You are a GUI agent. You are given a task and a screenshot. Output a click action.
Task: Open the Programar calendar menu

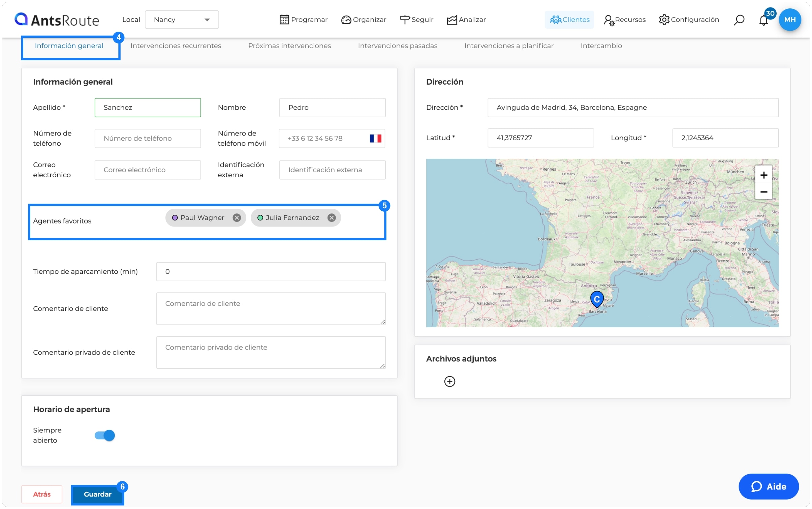pos(304,20)
